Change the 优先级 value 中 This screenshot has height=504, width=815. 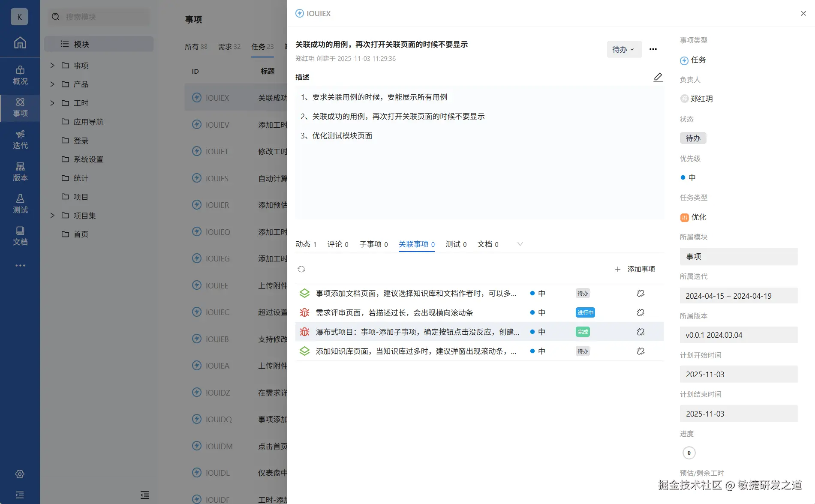pyautogui.click(x=688, y=177)
